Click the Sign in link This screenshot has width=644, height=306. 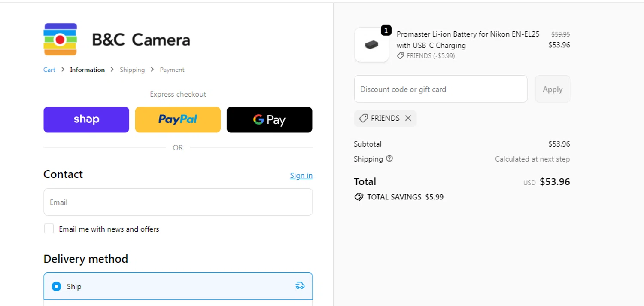[x=301, y=175]
